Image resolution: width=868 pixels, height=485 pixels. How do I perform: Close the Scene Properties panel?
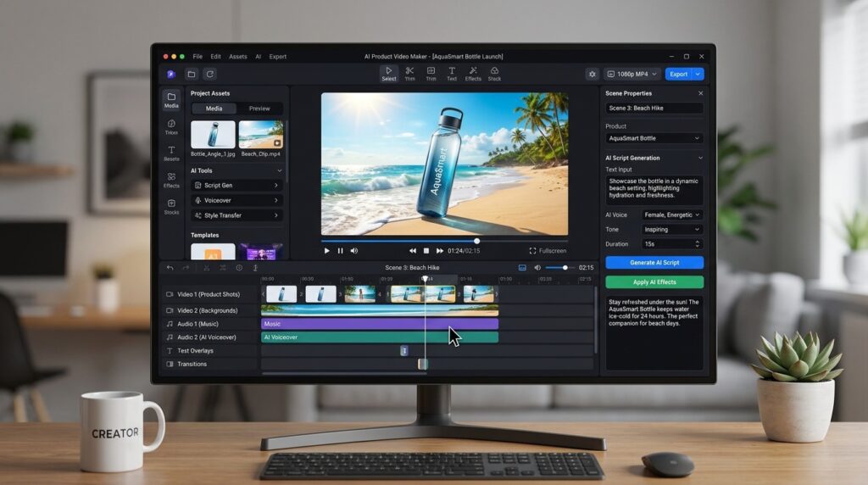point(700,93)
